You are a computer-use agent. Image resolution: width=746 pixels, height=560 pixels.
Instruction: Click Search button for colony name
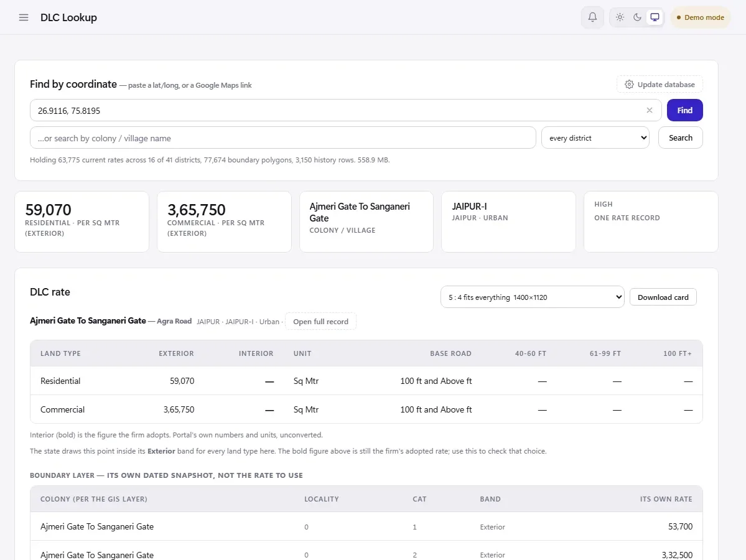pyautogui.click(x=680, y=138)
